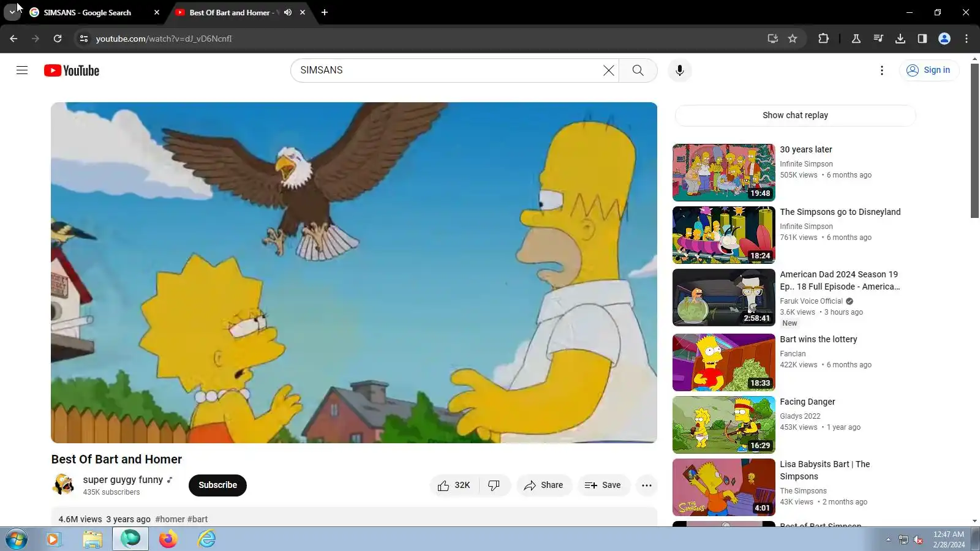
Task: Open the browser extensions menu
Action: [x=823, y=39]
